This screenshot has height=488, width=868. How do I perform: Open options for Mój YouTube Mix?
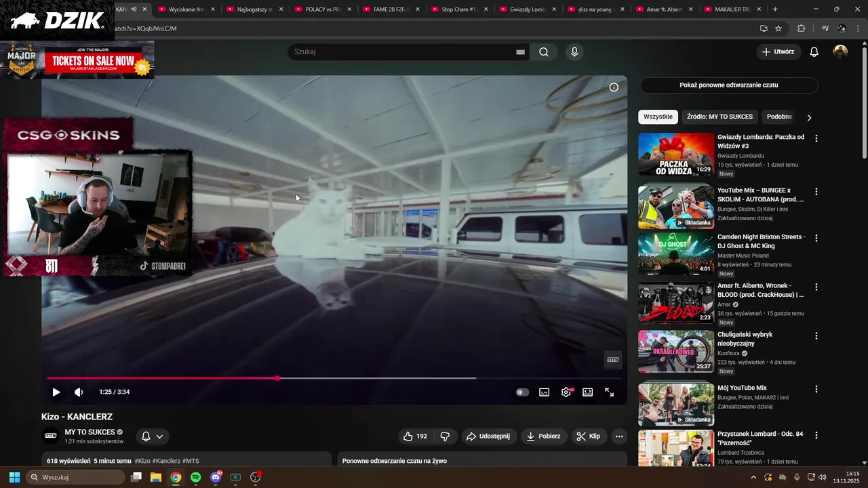[x=816, y=390]
